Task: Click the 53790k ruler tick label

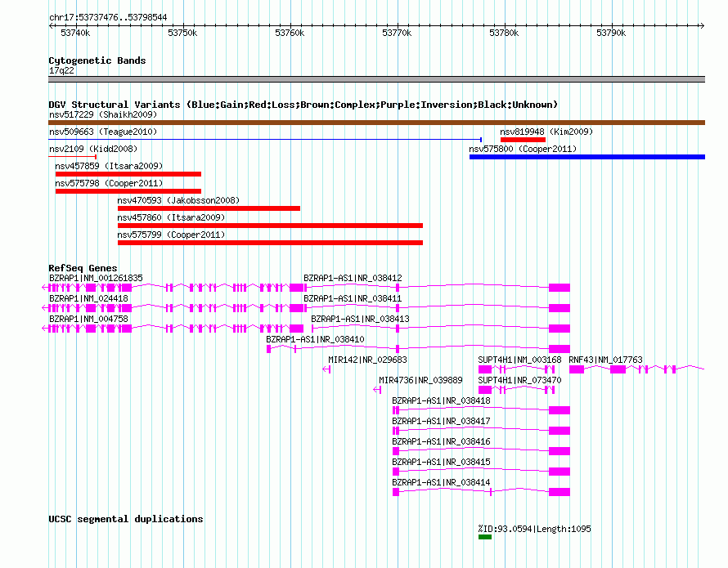Action: (612, 33)
